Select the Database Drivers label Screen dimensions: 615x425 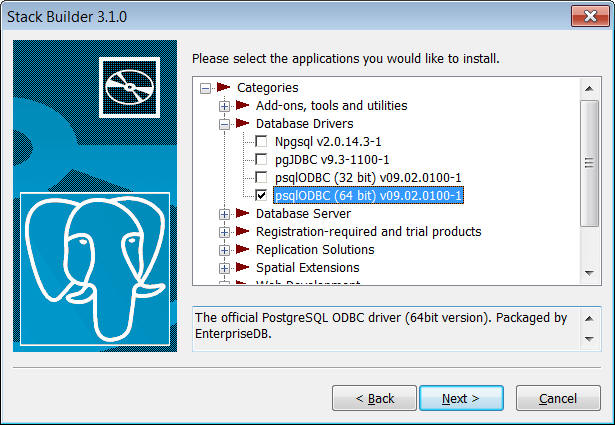(x=304, y=124)
